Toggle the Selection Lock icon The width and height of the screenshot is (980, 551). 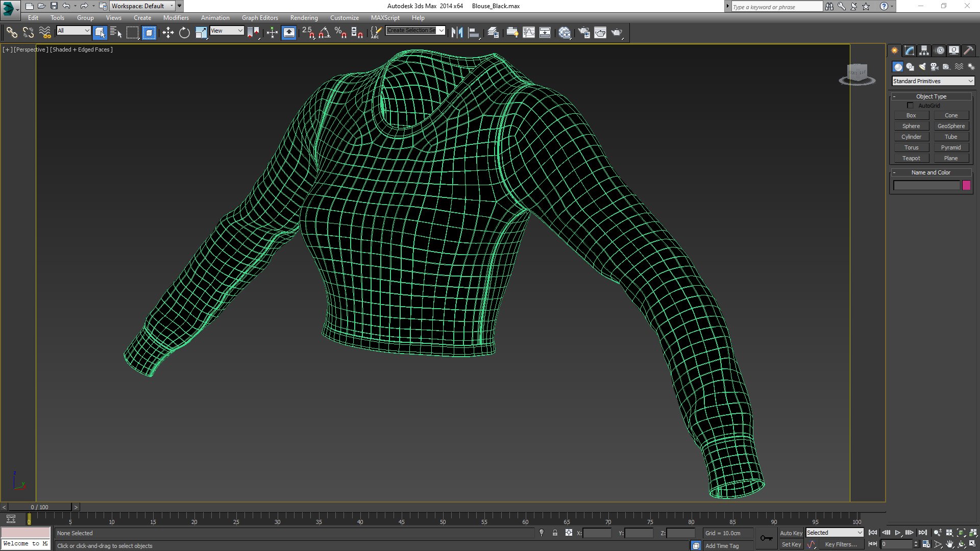click(555, 533)
